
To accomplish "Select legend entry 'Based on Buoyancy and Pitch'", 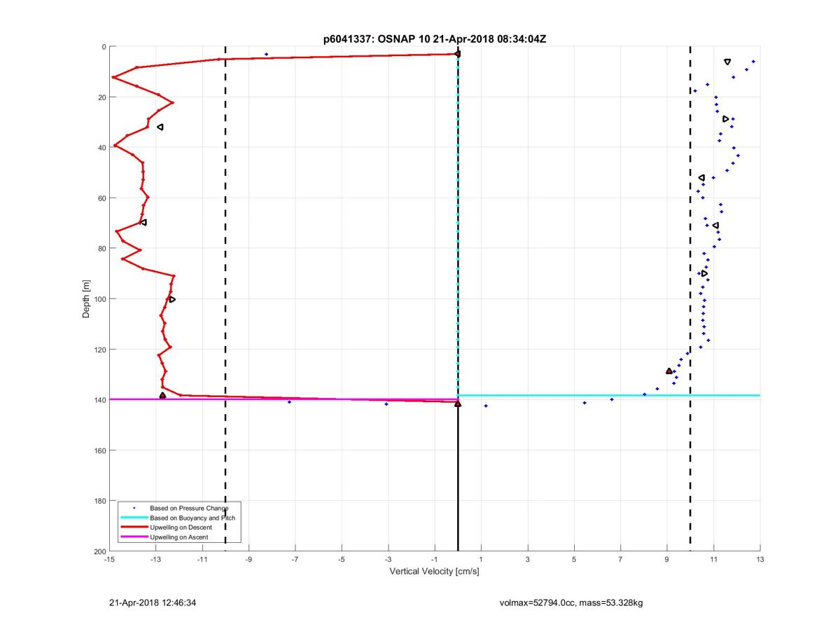I will tap(192, 518).
